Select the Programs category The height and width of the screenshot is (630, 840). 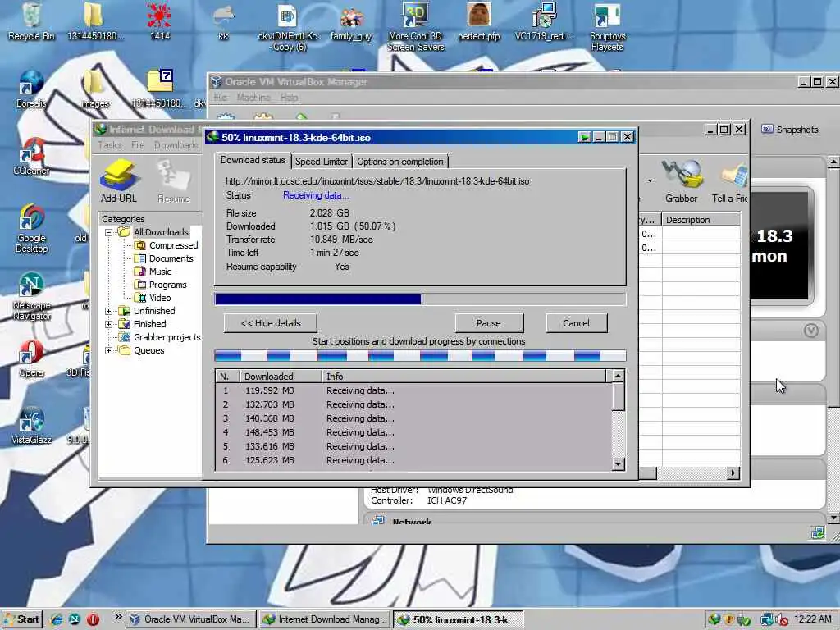pos(161,285)
